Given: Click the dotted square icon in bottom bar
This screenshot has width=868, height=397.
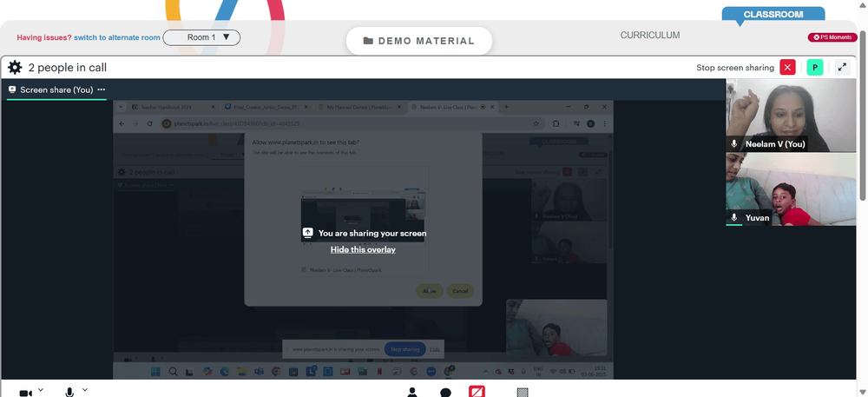Looking at the screenshot, I should click(523, 393).
